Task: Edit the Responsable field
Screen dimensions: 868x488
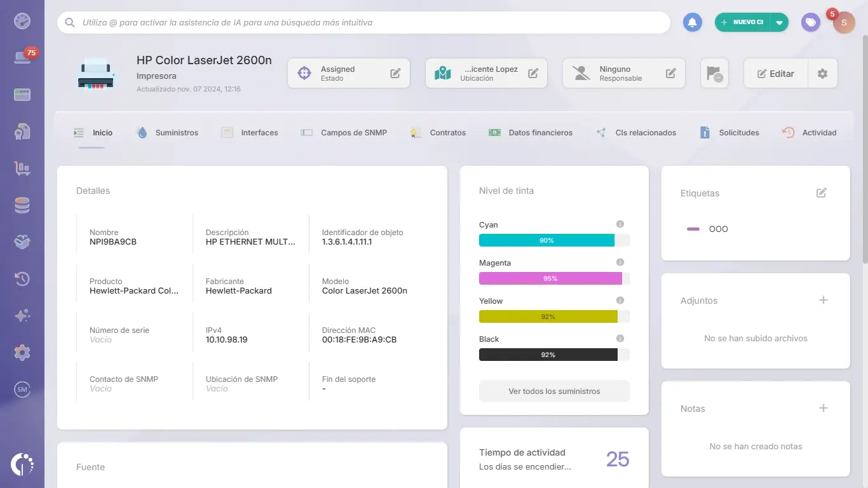Action: 670,73
